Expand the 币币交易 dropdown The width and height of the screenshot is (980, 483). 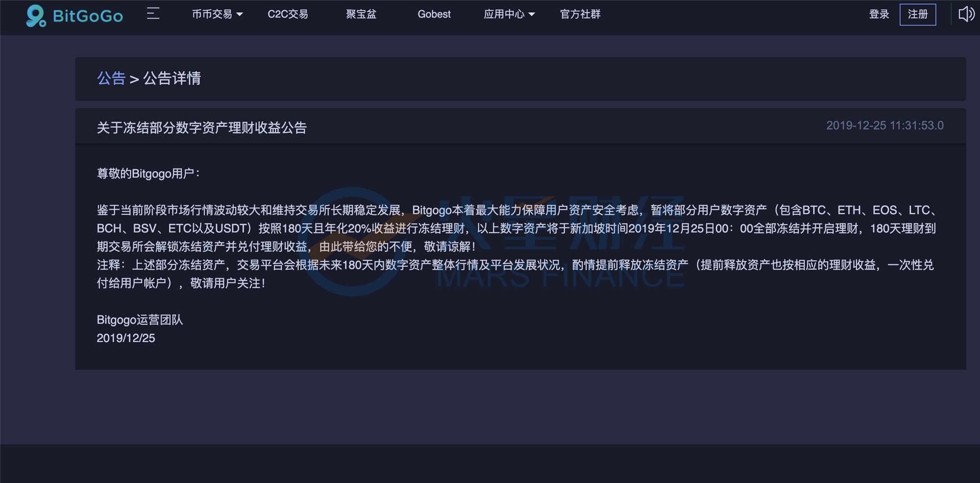click(x=217, y=14)
